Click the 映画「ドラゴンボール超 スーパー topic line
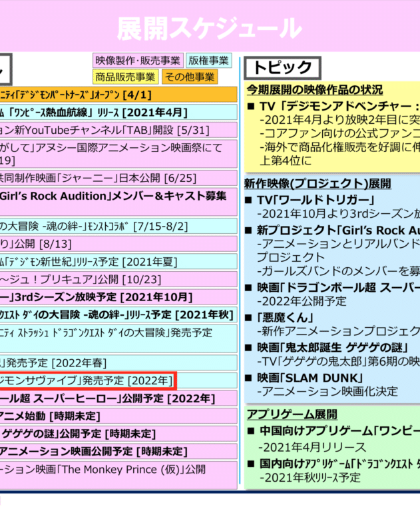This screenshot has width=420, height=511. pyautogui.click(x=338, y=287)
